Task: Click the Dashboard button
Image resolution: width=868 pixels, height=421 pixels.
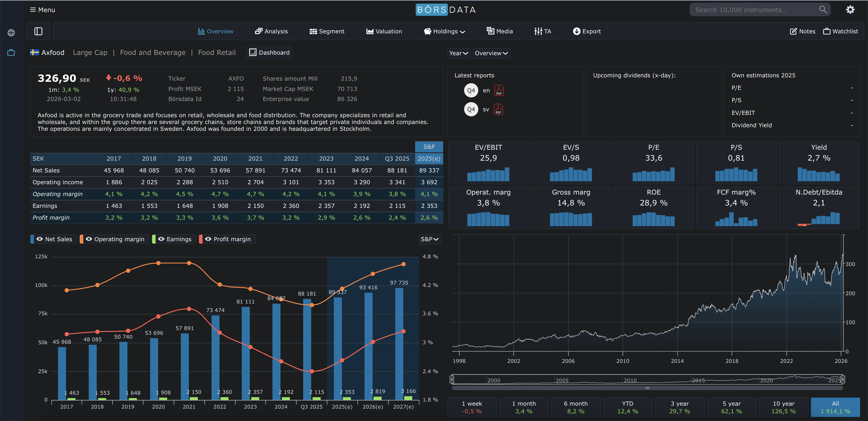Action: pyautogui.click(x=269, y=53)
